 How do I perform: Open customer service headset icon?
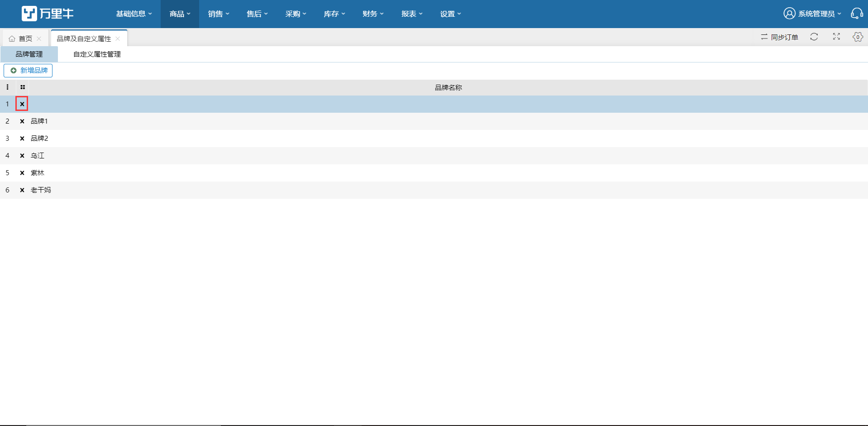pyautogui.click(x=857, y=14)
